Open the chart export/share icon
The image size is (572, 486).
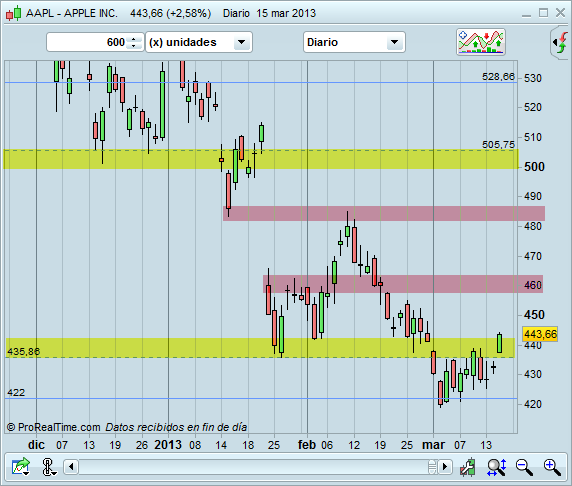[x=20, y=467]
